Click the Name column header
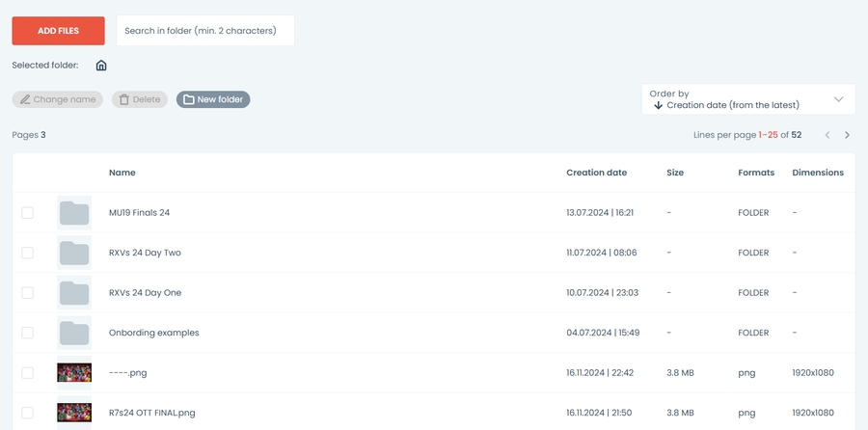This screenshot has width=868, height=430. (x=122, y=173)
